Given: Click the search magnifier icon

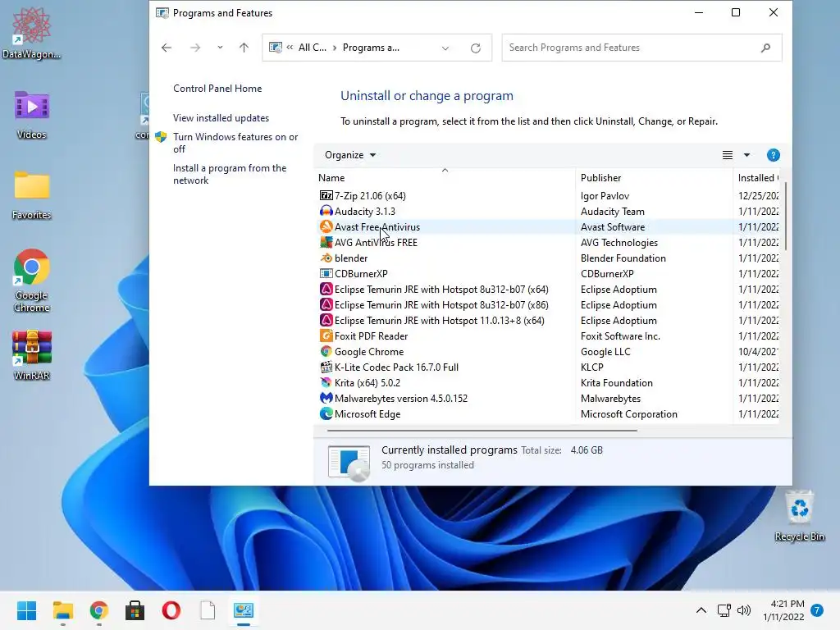Looking at the screenshot, I should point(765,48).
